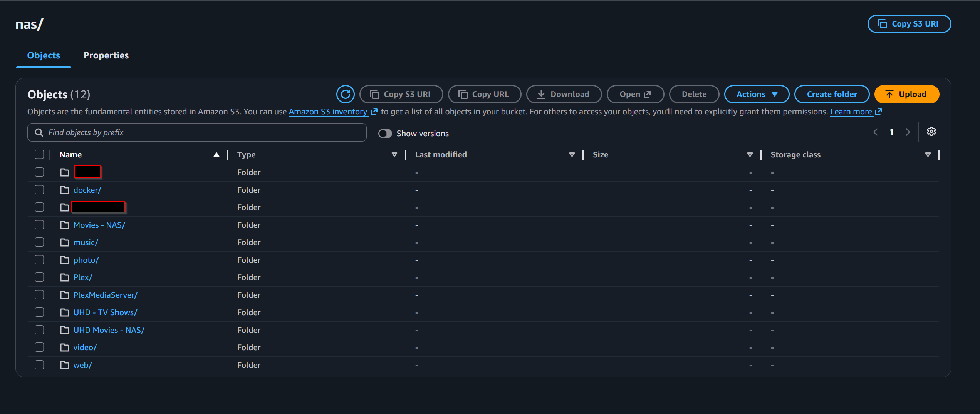Check the video/ folder checkbox
This screenshot has width=980, height=414.
pos(39,347)
